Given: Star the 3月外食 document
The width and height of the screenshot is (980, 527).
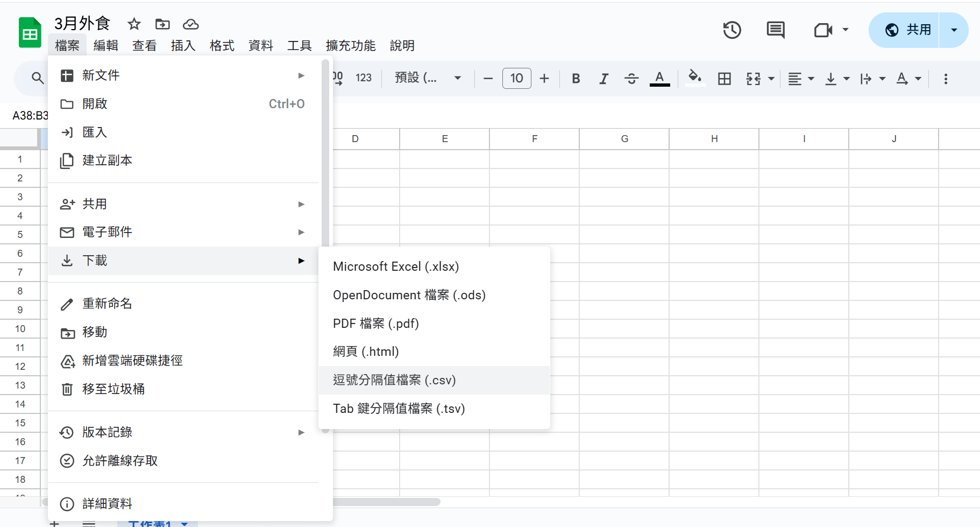Looking at the screenshot, I should coord(134,24).
